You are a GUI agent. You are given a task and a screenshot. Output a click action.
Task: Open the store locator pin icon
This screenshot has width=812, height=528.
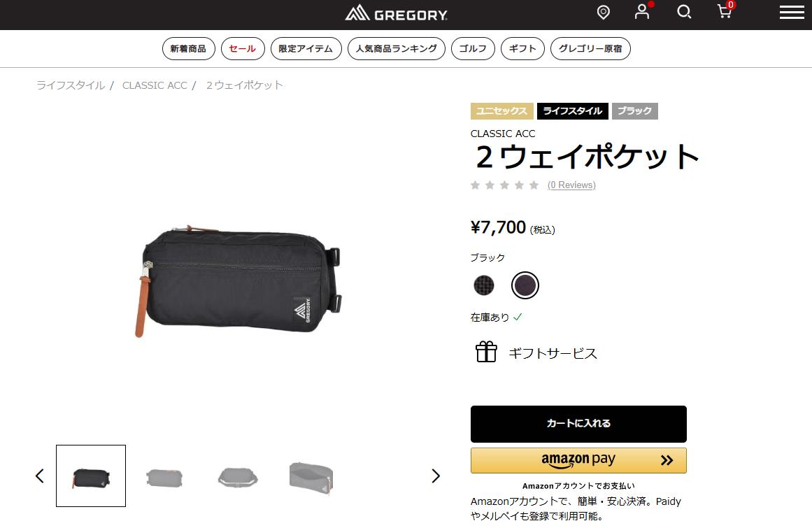click(x=604, y=12)
